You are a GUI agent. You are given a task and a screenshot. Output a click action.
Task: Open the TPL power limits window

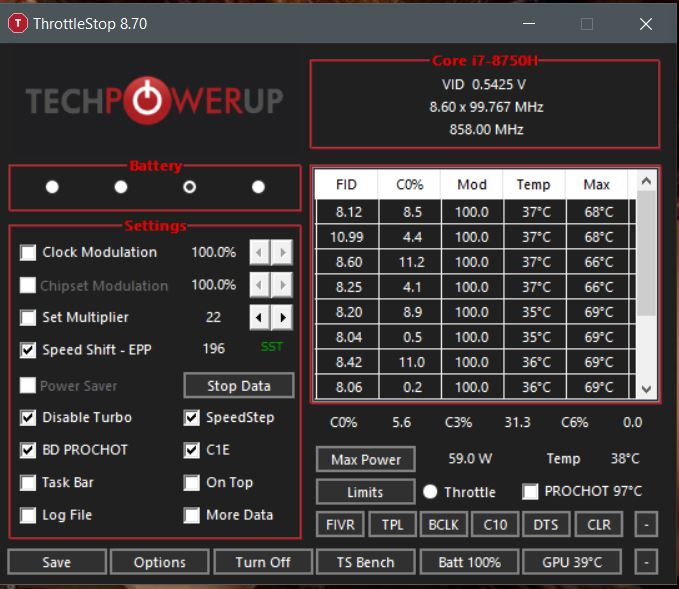click(393, 524)
